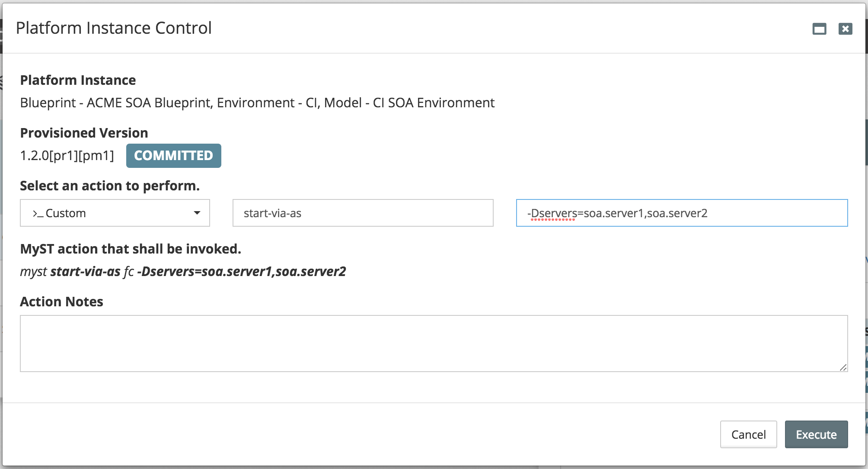Image resolution: width=868 pixels, height=469 pixels.
Task: Click the Select an action to perform label
Action: pyautogui.click(x=110, y=186)
